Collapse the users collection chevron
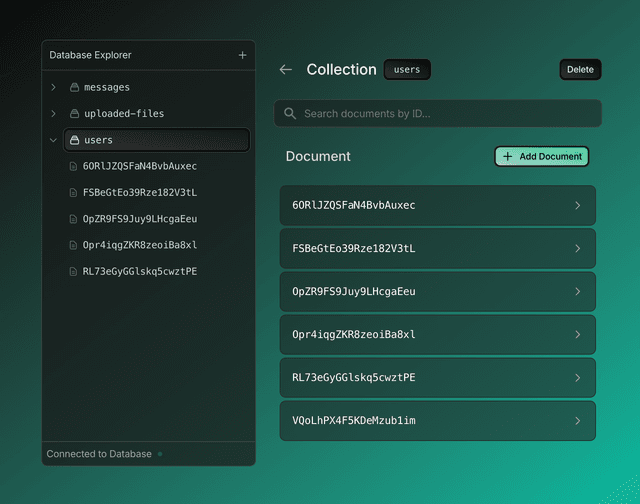This screenshot has height=504, width=640. [x=53, y=140]
